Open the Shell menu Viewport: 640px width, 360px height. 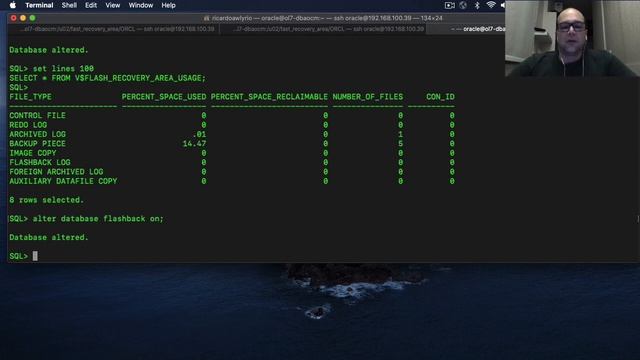(x=69, y=5)
